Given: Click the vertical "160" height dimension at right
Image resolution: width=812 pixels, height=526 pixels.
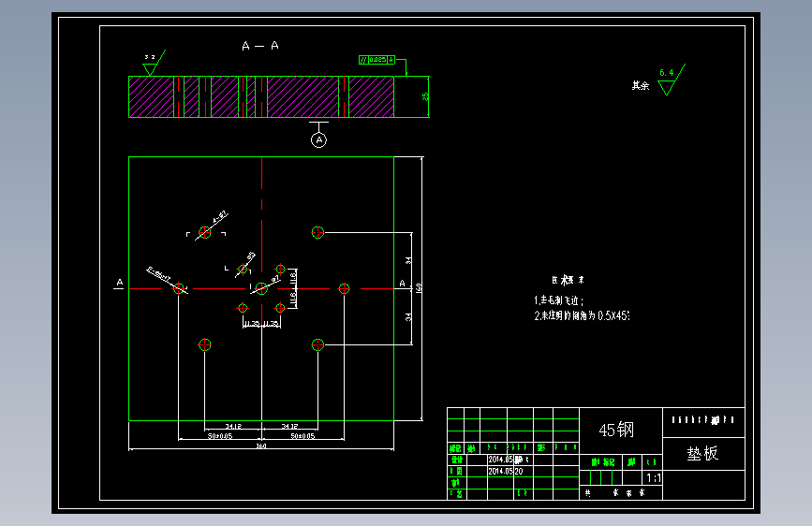Looking at the screenshot, I should tap(419, 288).
